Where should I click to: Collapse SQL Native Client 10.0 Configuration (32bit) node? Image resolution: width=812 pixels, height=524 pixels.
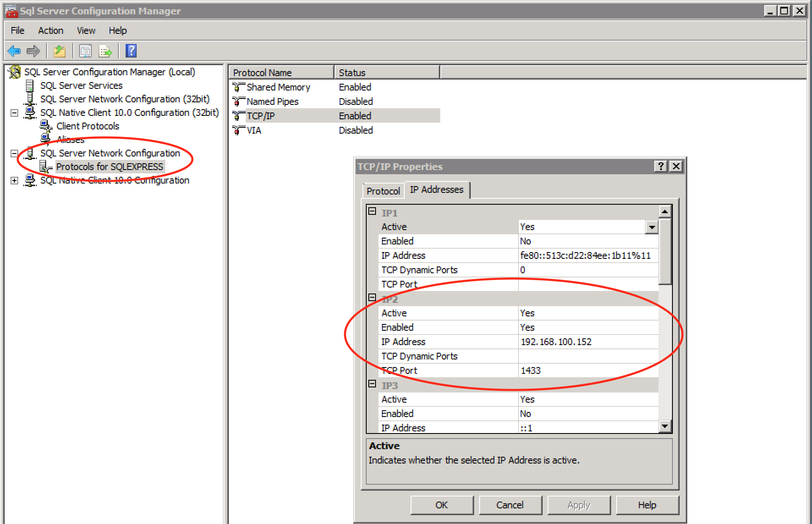click(14, 113)
